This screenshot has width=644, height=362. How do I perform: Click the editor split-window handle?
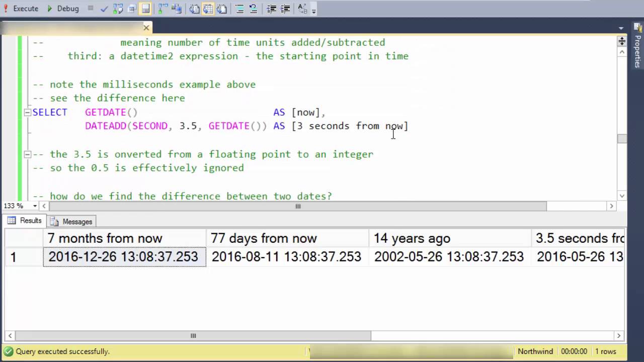[x=622, y=41]
